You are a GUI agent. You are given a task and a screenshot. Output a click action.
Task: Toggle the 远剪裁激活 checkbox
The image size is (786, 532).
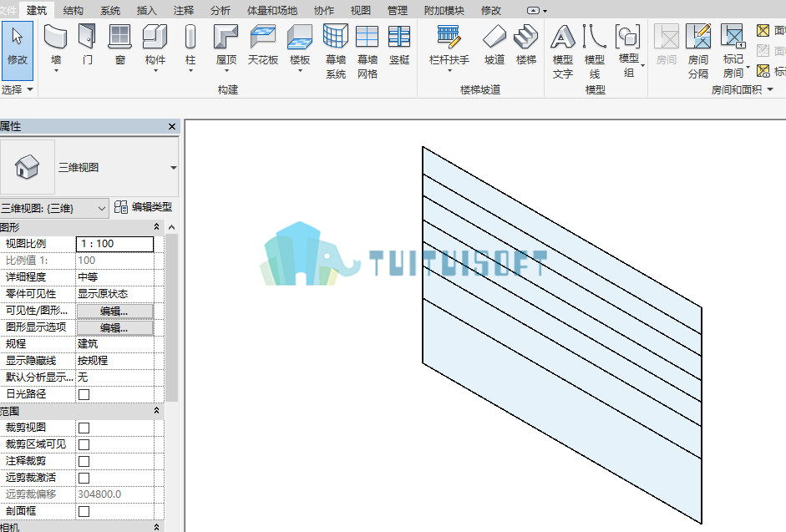coord(84,478)
